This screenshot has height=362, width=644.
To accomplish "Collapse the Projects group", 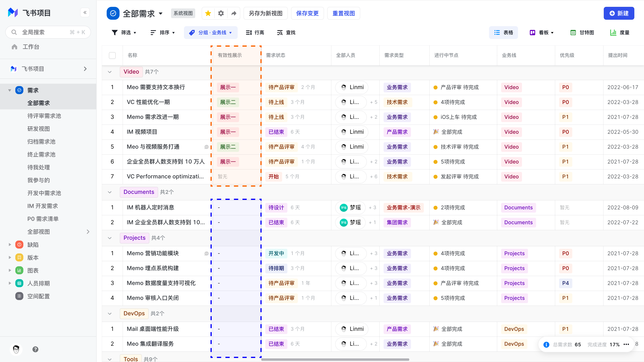I will (x=109, y=238).
